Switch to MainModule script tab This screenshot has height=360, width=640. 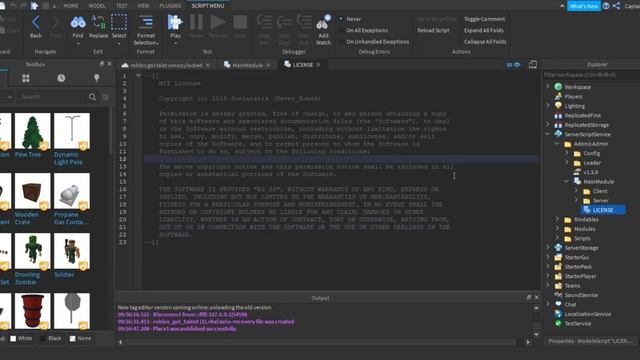click(247, 65)
